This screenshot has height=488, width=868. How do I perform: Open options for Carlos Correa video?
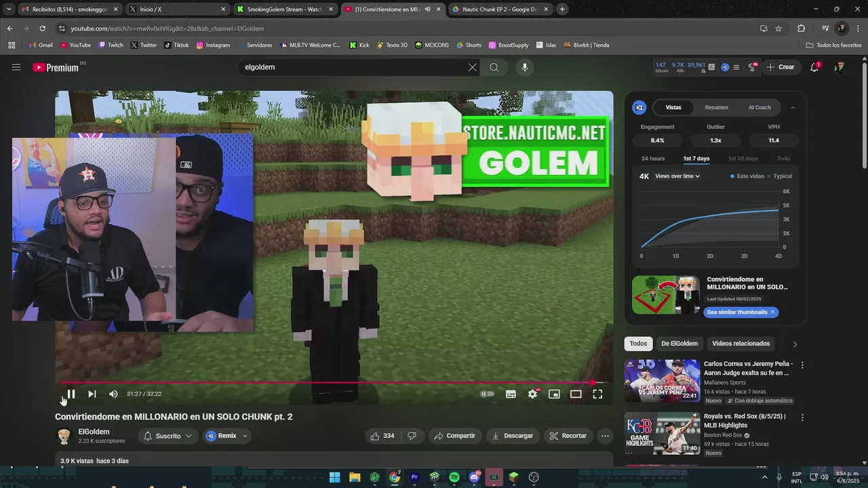802,365
